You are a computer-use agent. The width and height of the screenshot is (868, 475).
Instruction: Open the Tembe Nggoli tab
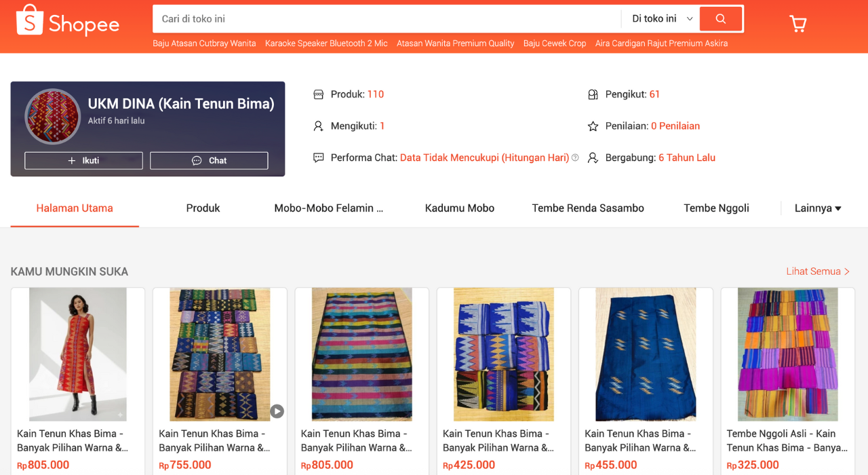coord(716,208)
